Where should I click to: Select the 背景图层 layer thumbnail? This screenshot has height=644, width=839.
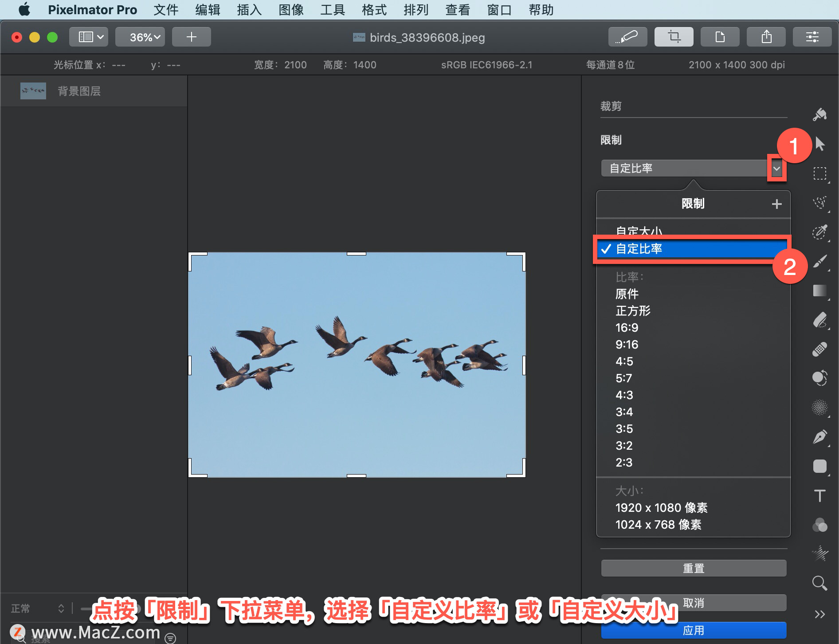(33, 91)
